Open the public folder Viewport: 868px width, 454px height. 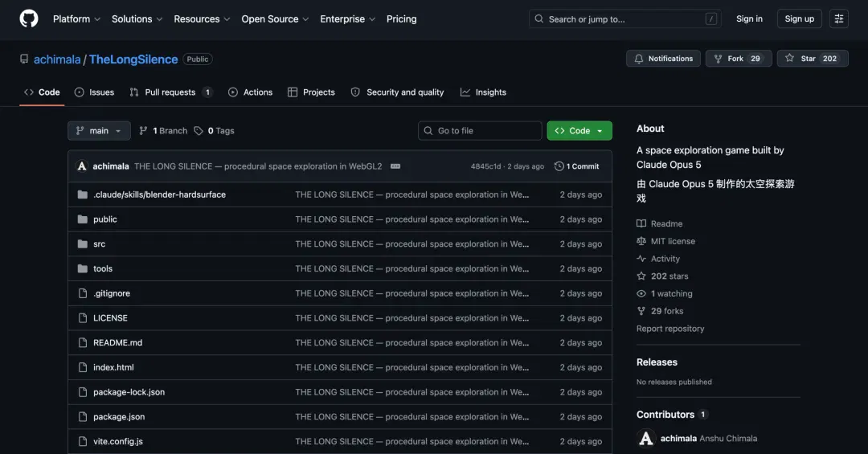[105, 219]
